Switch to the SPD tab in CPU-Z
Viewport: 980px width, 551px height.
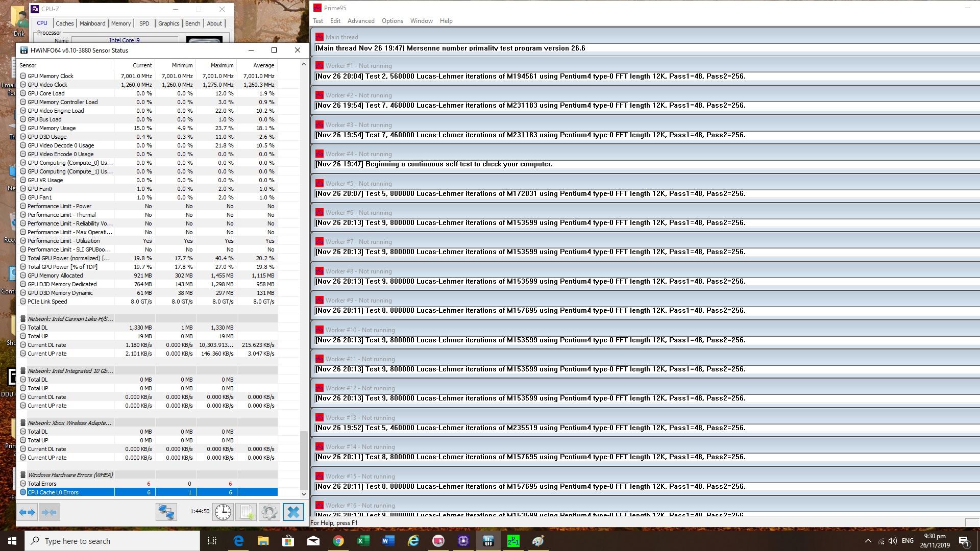[144, 23]
